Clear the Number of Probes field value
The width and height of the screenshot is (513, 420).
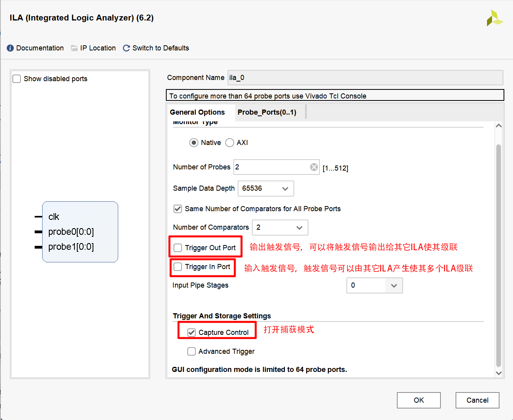[314, 167]
